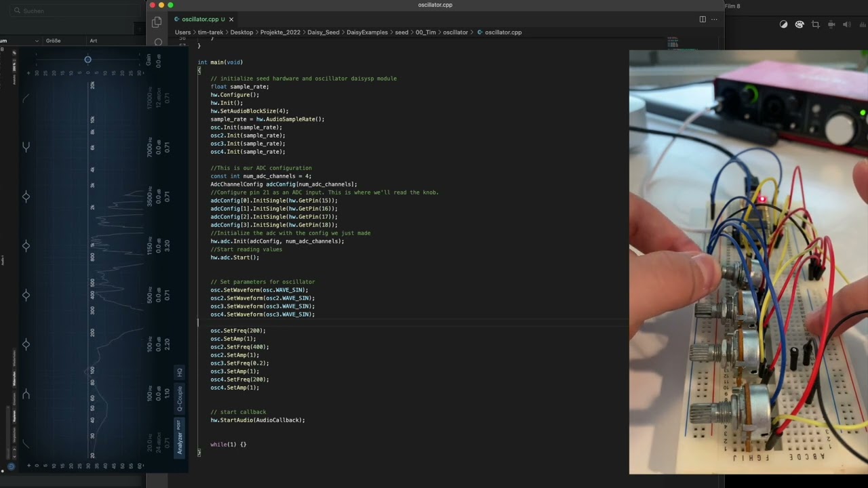Select the EQ bell band icon at 1150 Hz

click(x=26, y=245)
